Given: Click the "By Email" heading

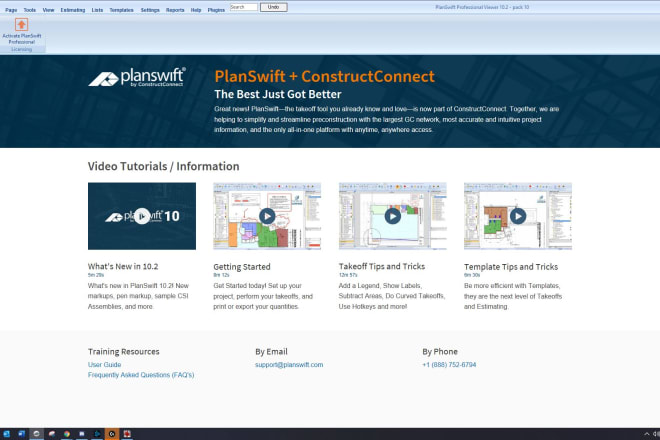Looking at the screenshot, I should (x=271, y=352).
